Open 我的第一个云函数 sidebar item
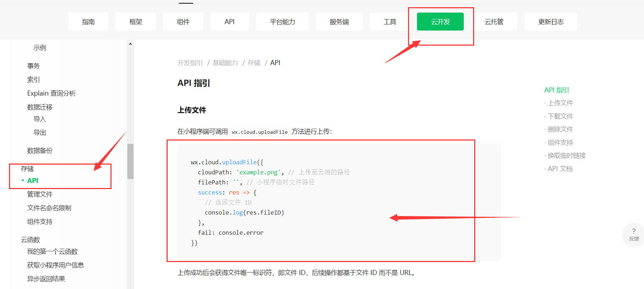Screen dimensions: 644x289 point(53,251)
